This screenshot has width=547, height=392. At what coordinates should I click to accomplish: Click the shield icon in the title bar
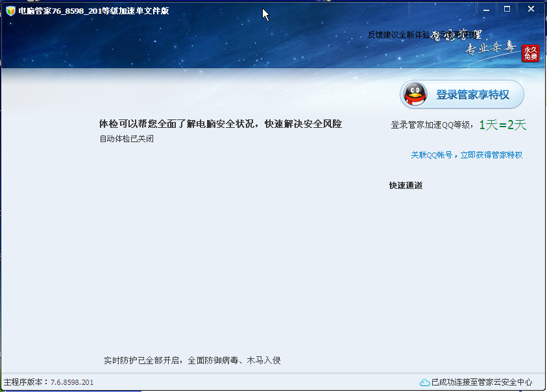point(10,11)
